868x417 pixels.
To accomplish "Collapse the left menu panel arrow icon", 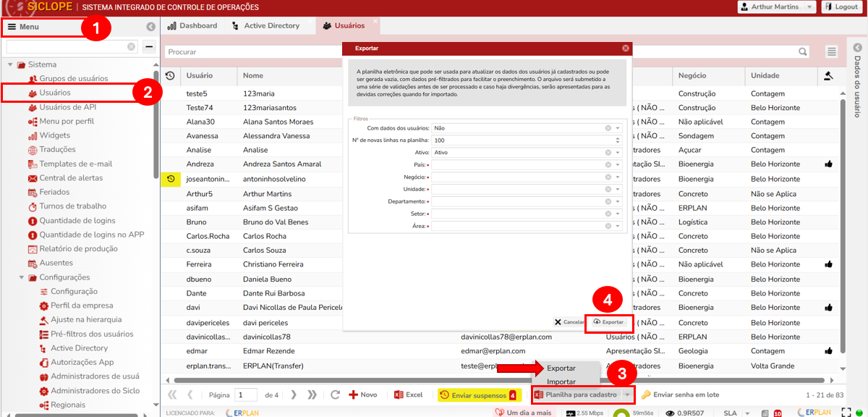I will pyautogui.click(x=150, y=27).
